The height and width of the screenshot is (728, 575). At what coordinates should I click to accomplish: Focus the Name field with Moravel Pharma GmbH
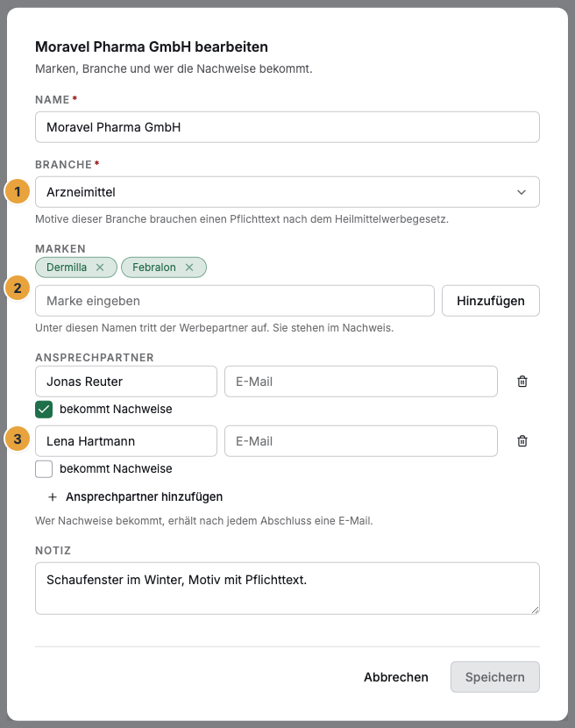[287, 127]
